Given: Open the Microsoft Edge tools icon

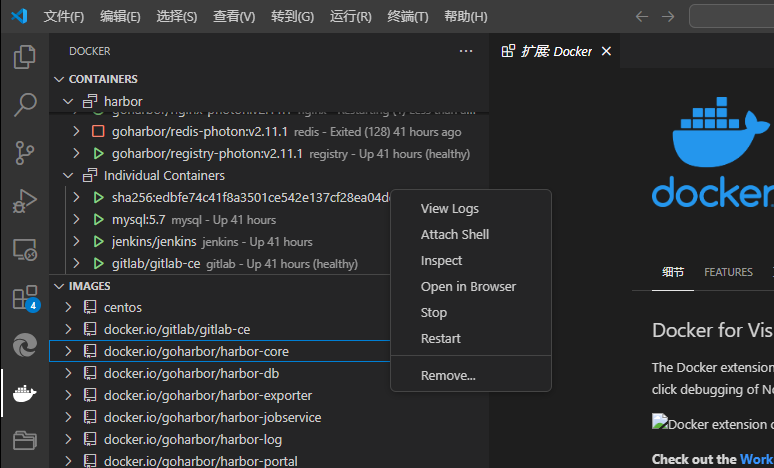Looking at the screenshot, I should pyautogui.click(x=25, y=345).
